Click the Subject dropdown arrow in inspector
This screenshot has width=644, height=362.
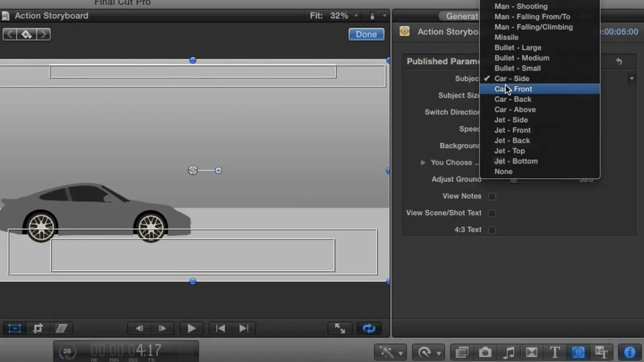click(632, 79)
